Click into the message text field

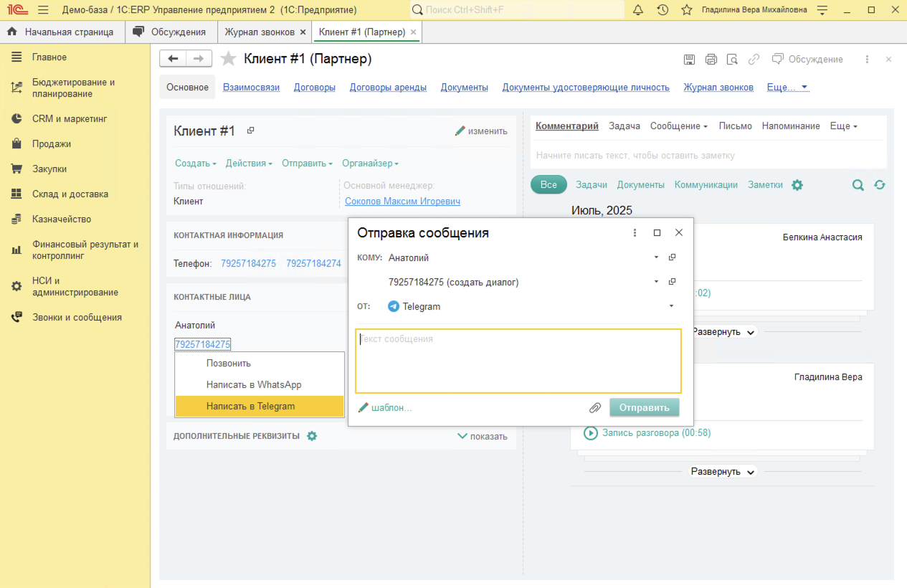coord(518,361)
